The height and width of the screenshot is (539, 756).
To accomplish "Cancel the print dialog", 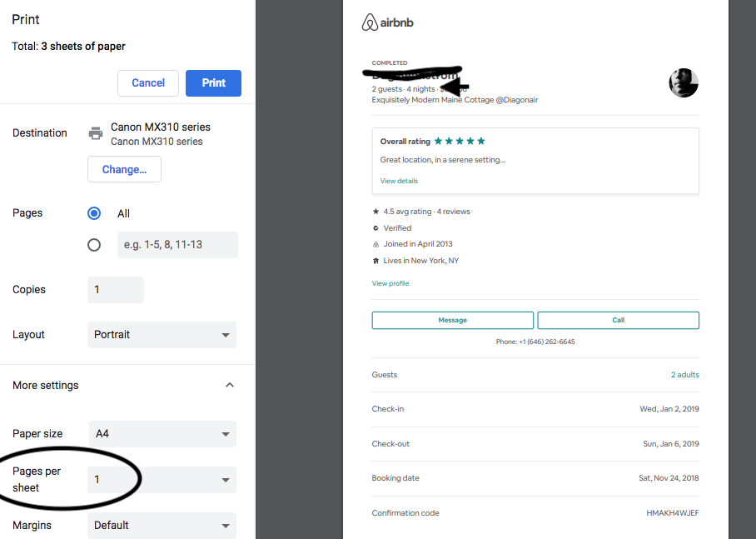I will (148, 83).
